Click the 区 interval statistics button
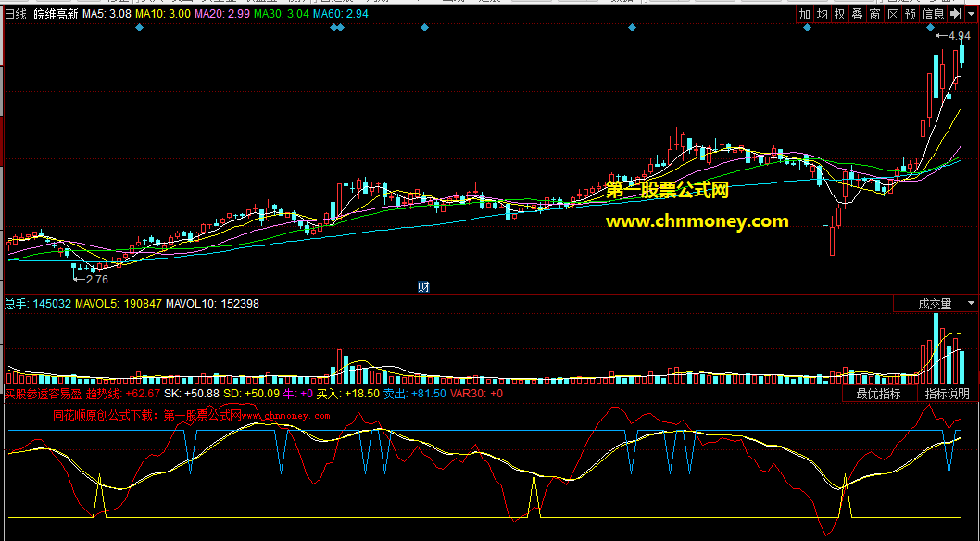The width and height of the screenshot is (980, 541). 893,14
